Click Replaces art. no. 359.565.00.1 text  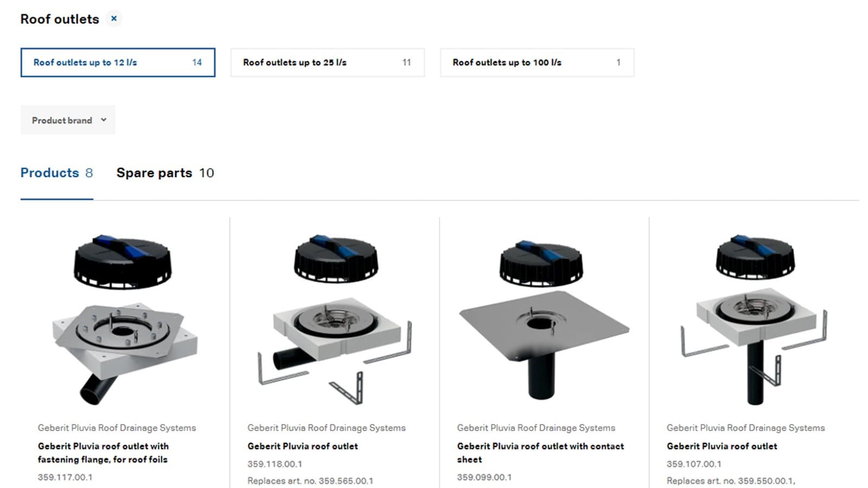[310, 481]
